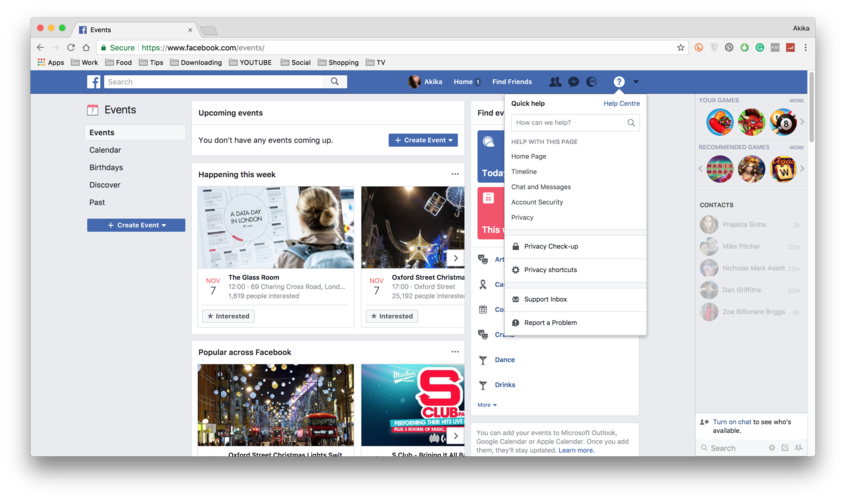
Task: Click the Learn more link about calendars
Action: (x=576, y=450)
